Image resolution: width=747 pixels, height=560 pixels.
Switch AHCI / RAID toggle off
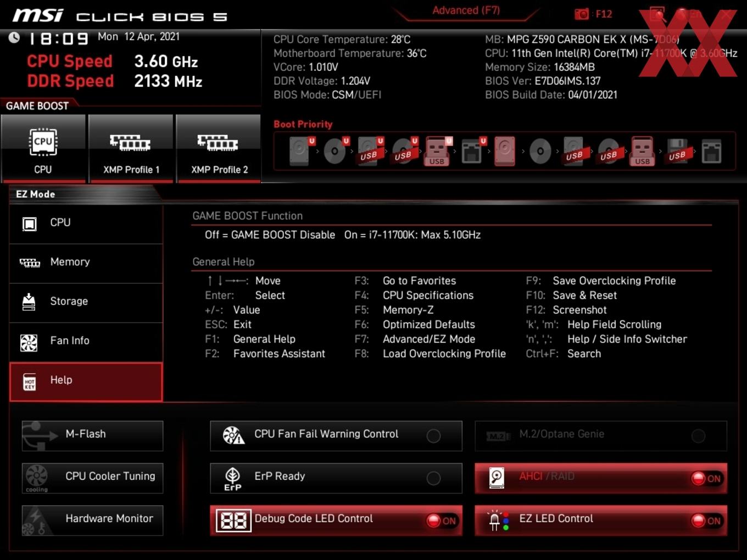point(706,478)
